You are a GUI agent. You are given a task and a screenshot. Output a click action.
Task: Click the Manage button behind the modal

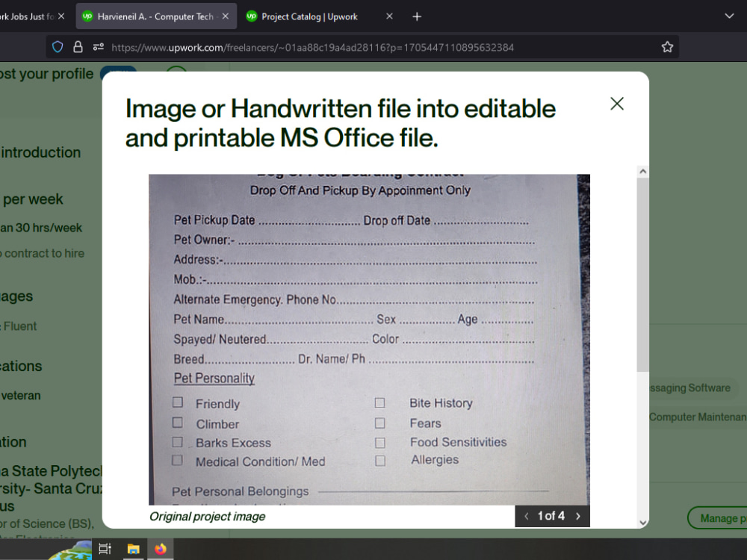[x=717, y=518]
